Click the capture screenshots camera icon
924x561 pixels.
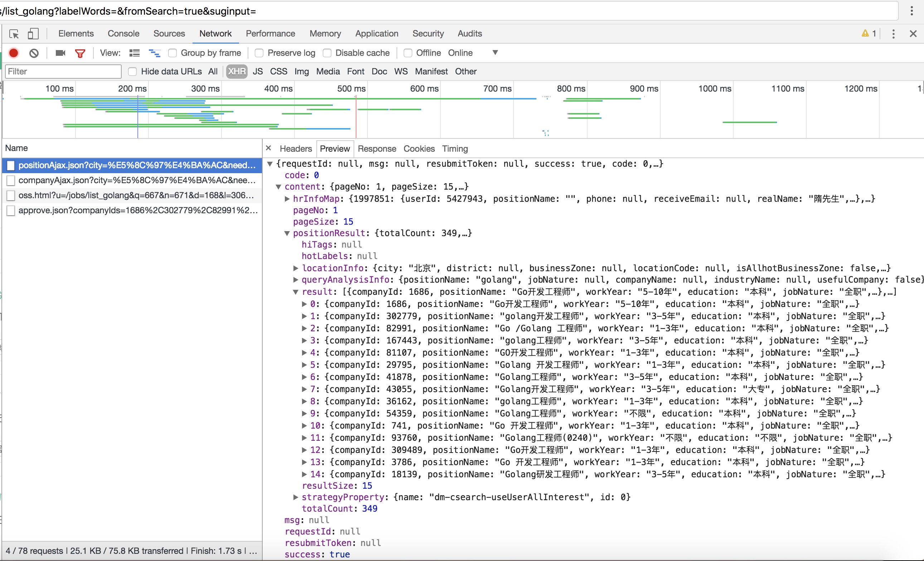point(60,53)
